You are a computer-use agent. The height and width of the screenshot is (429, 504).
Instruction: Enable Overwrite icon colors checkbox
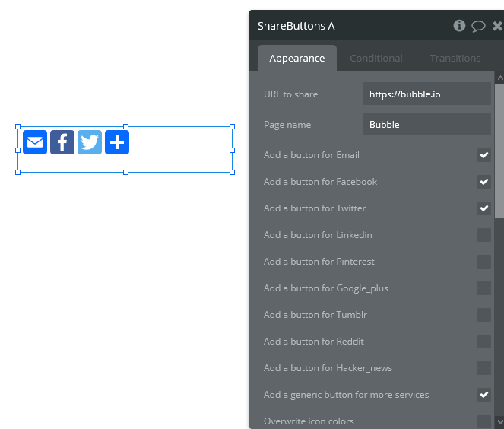pyautogui.click(x=483, y=421)
